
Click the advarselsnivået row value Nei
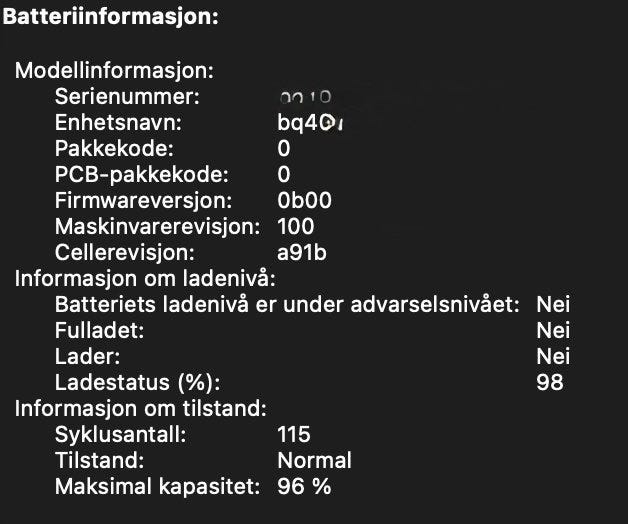(553, 304)
